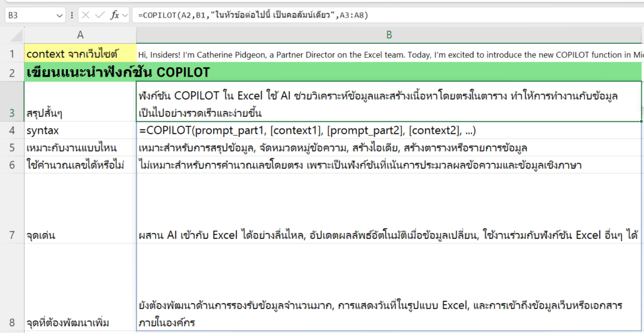Click the COPILOT formula text in formula bar
Viewport: 644px width, 333px height.
tap(252, 14)
